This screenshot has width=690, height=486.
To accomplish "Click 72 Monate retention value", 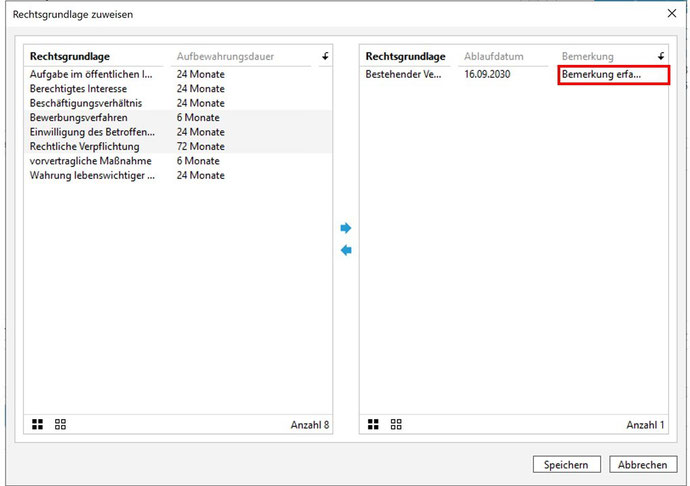I will click(201, 147).
